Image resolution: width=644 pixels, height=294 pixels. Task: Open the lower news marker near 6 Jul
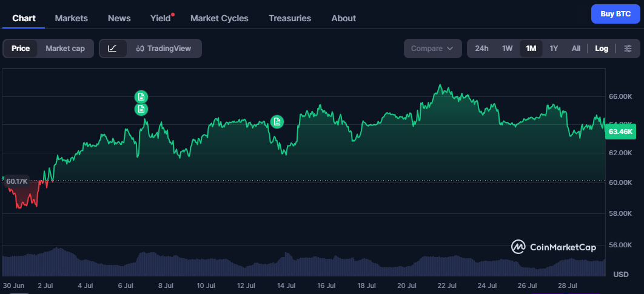141,109
